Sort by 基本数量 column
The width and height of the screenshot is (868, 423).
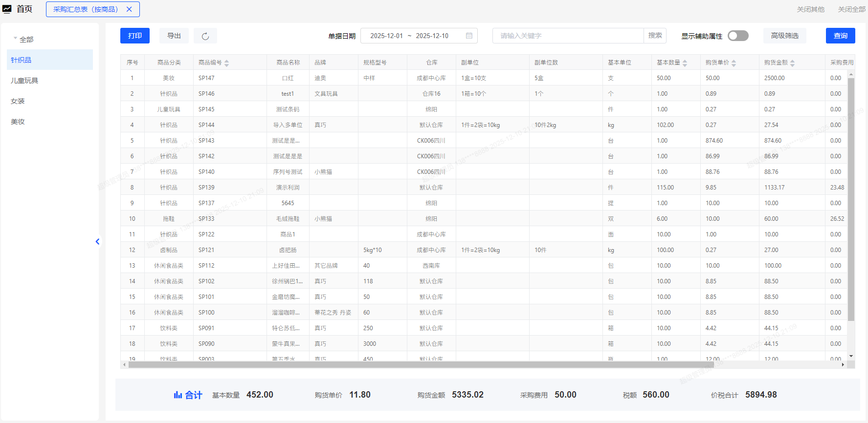685,63
